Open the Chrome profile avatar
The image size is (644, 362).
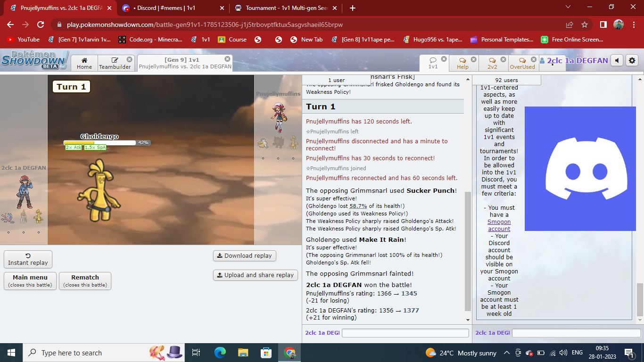[618, 25]
